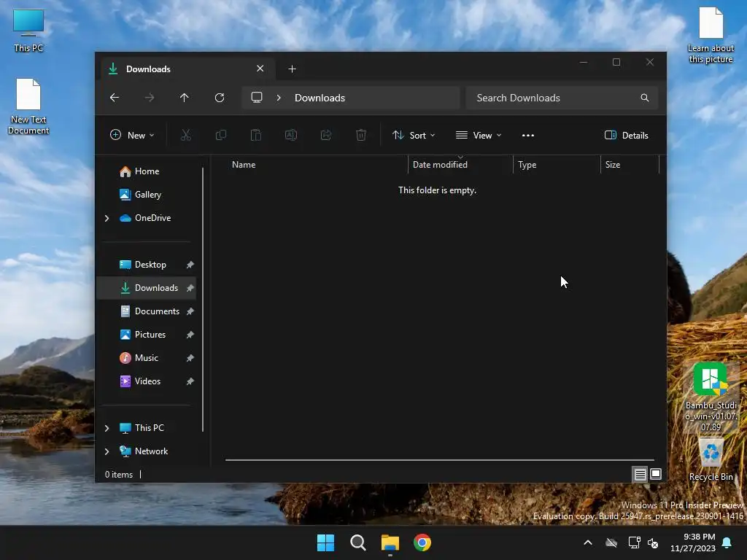The width and height of the screenshot is (747, 560).
Task: Click the horizontal scrollbar in file pane
Action: point(439,460)
